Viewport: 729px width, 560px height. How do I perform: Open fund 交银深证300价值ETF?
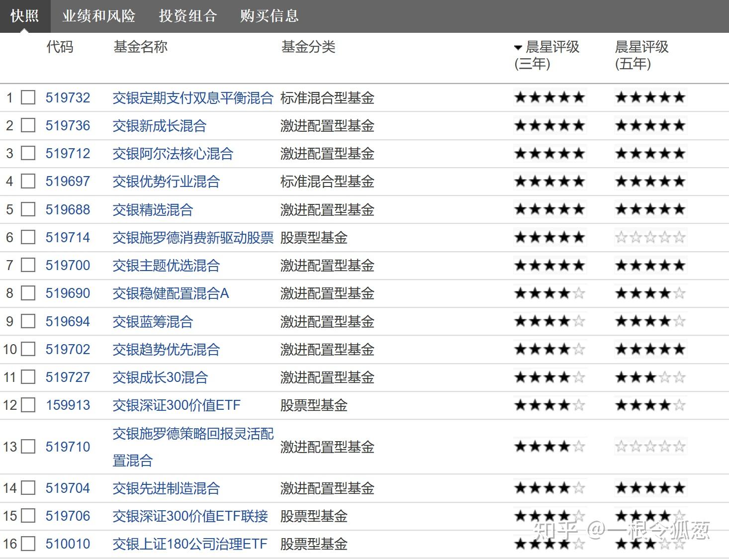coord(177,405)
